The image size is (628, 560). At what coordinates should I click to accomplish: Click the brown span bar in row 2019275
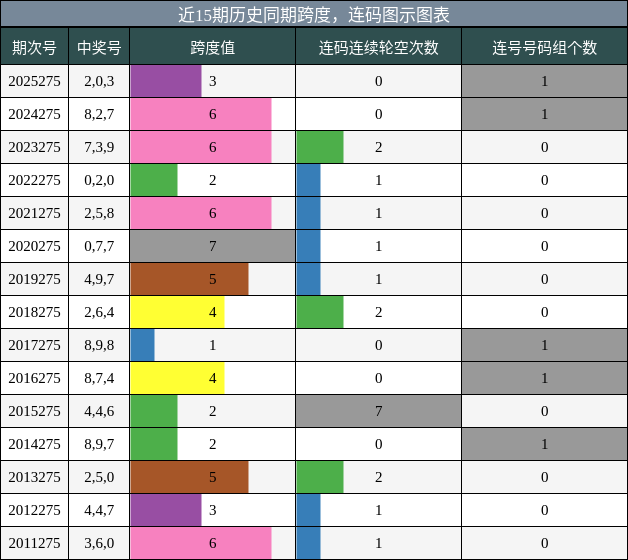pos(189,279)
